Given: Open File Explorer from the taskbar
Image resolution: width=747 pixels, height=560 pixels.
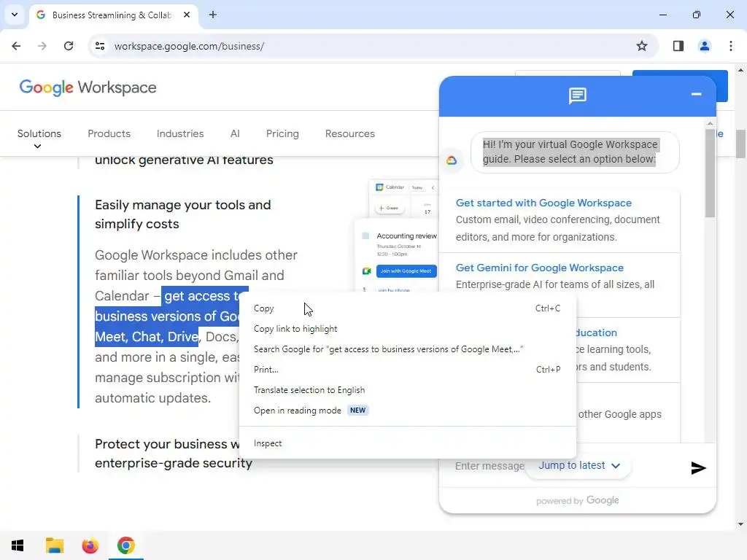Looking at the screenshot, I should click(x=54, y=545).
